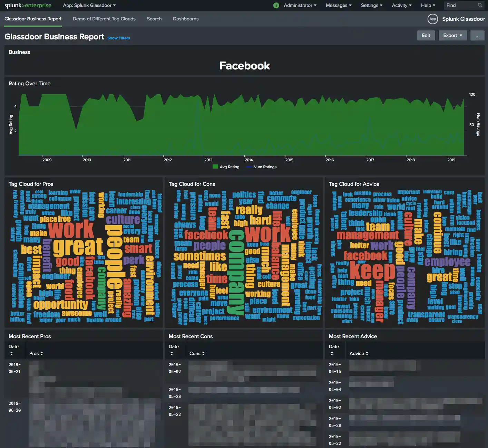Viewport: 488px width, 448px height.
Task: Click the search magnifier icon in Find
Action: point(480,5)
